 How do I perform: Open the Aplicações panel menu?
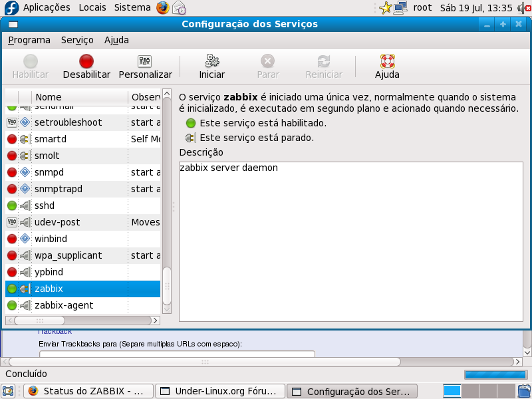(x=47, y=7)
